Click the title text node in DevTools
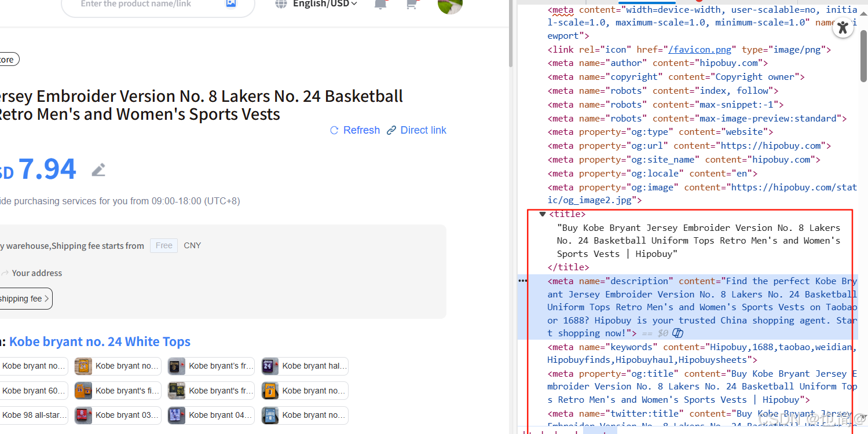The height and width of the screenshot is (434, 868). 698,241
